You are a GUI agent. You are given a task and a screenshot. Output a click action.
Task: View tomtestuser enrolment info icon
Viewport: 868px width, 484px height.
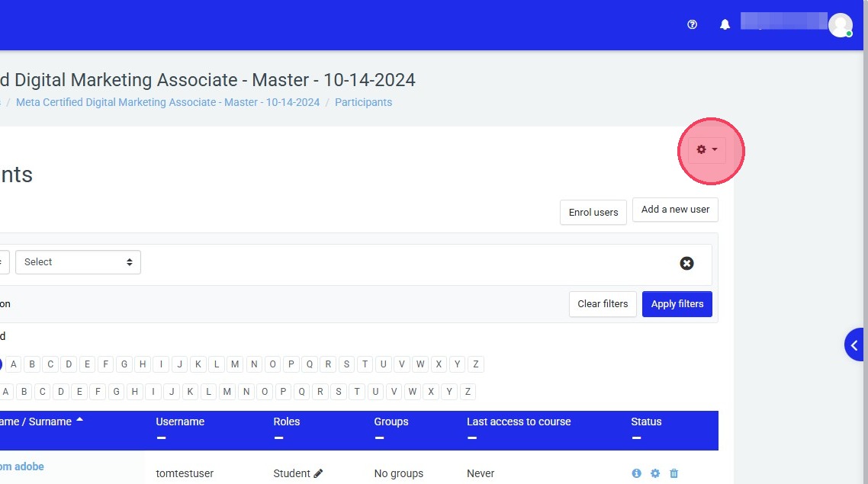[x=637, y=473]
